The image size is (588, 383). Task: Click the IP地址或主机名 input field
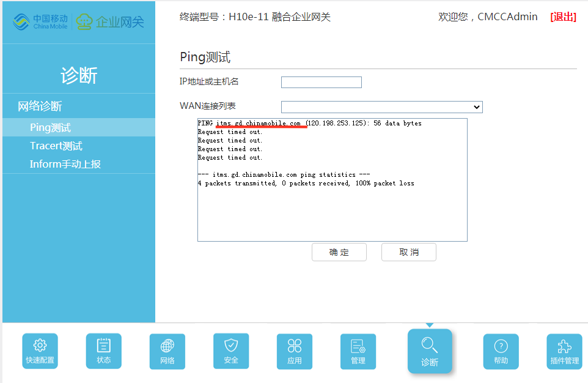point(321,82)
